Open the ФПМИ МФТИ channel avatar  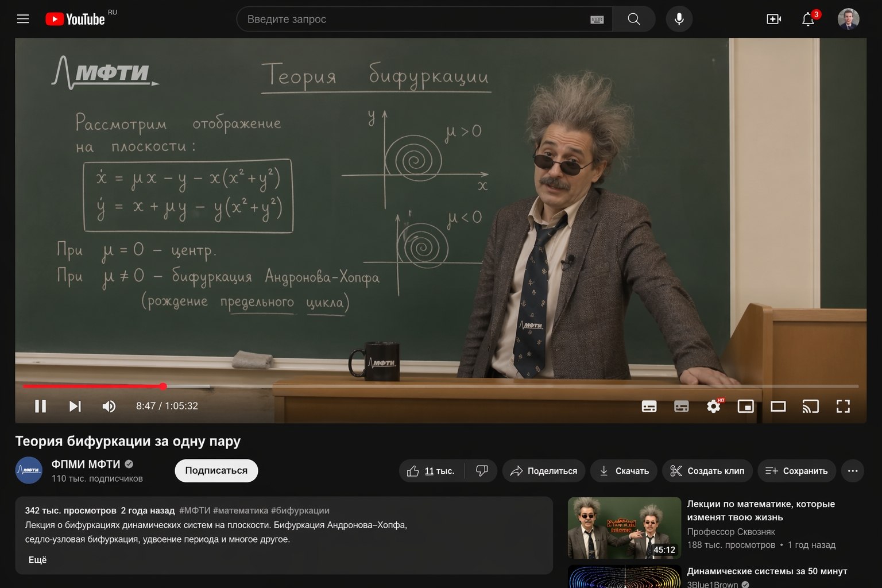(x=29, y=471)
